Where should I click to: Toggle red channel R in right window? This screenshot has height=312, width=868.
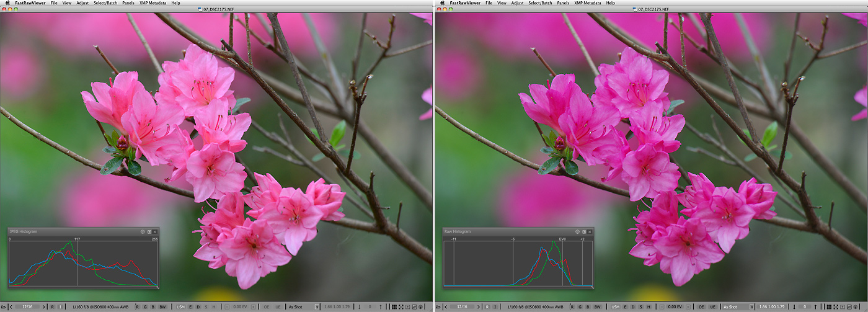click(x=572, y=307)
